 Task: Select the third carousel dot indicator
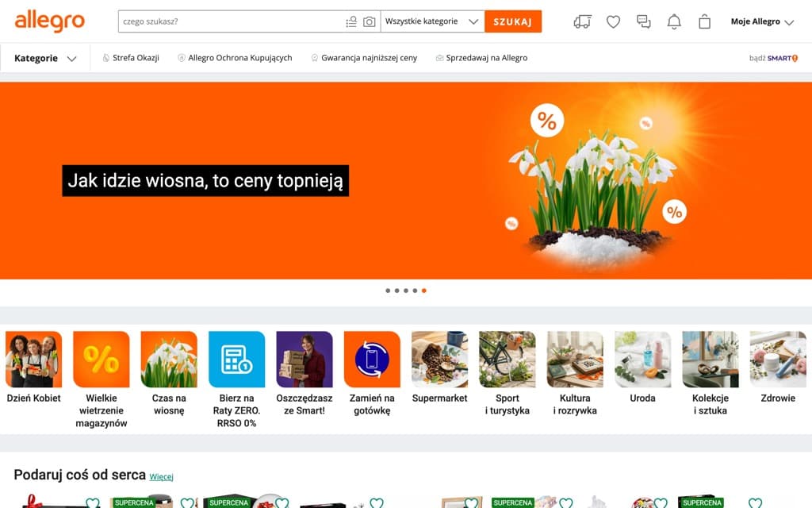[407, 291]
